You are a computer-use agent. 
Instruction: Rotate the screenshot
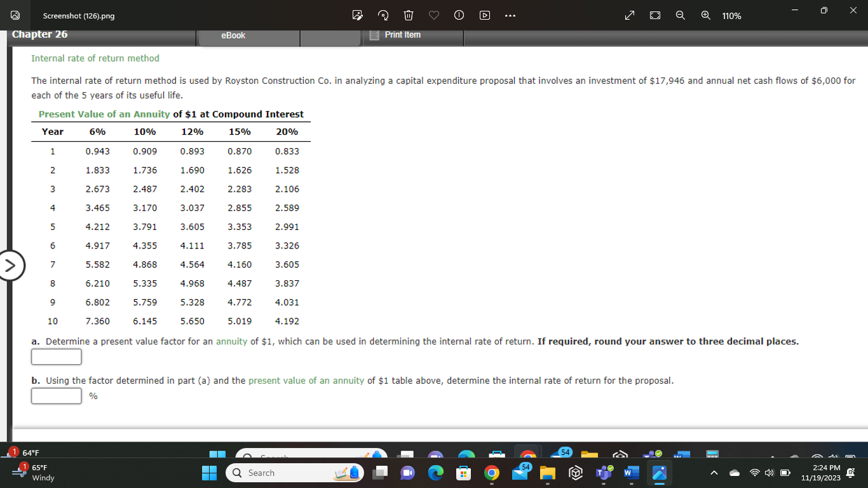(383, 15)
